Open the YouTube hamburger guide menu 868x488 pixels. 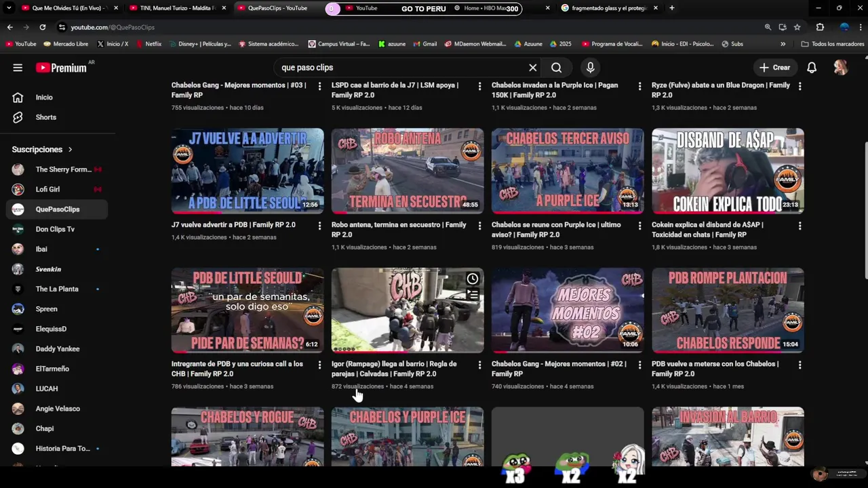pos(18,68)
